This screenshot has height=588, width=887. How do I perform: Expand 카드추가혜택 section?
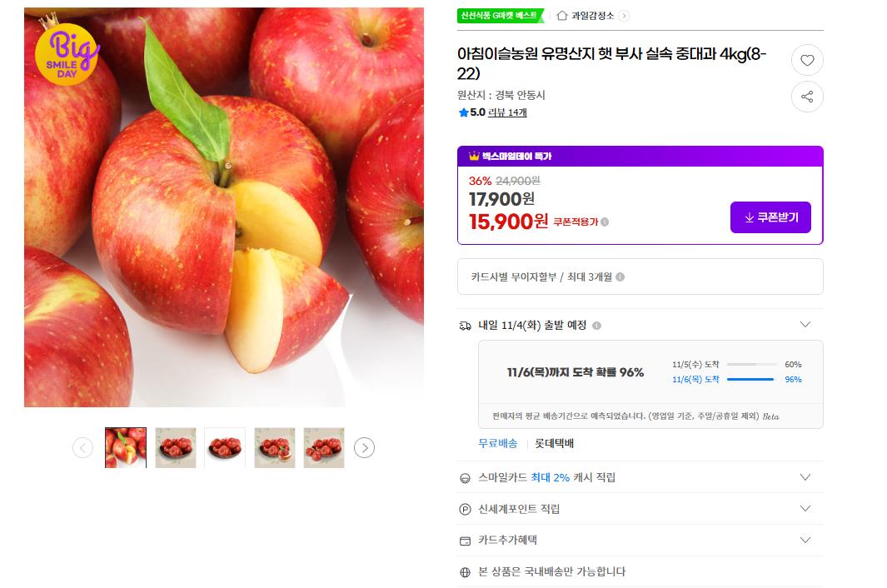click(805, 540)
